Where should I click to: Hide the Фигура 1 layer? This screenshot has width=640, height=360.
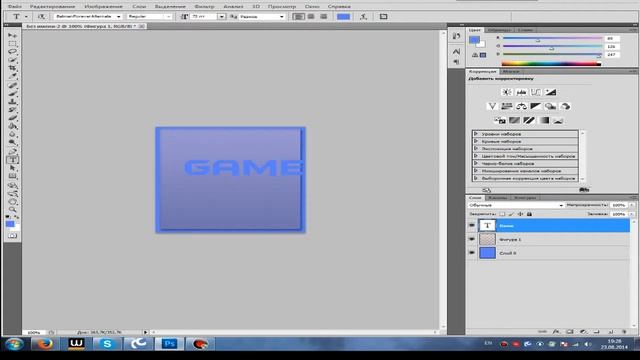tap(471, 239)
